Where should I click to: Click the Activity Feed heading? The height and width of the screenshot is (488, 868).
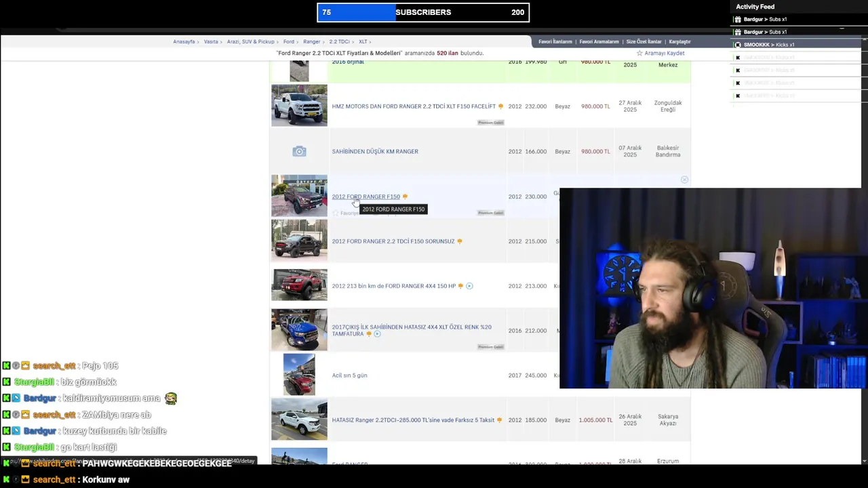pyautogui.click(x=755, y=7)
